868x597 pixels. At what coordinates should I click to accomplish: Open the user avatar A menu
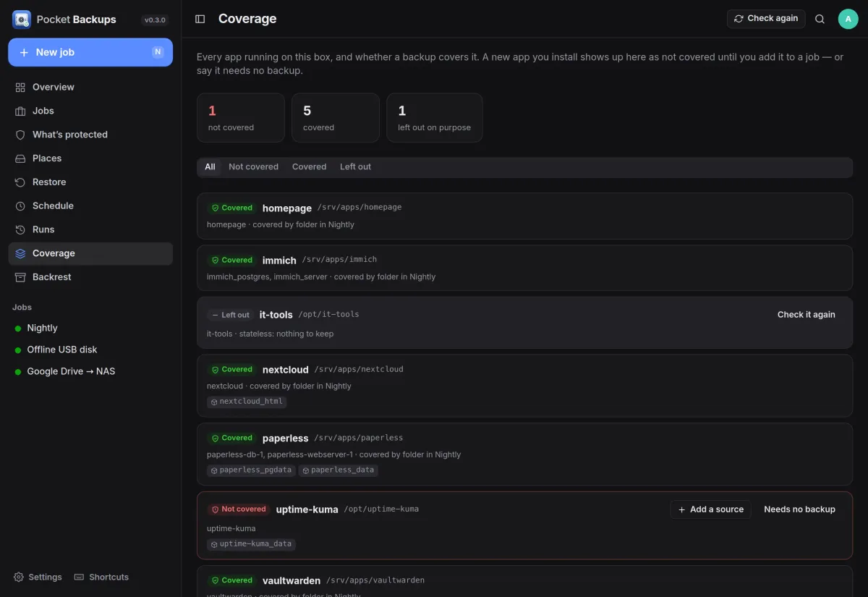point(848,19)
